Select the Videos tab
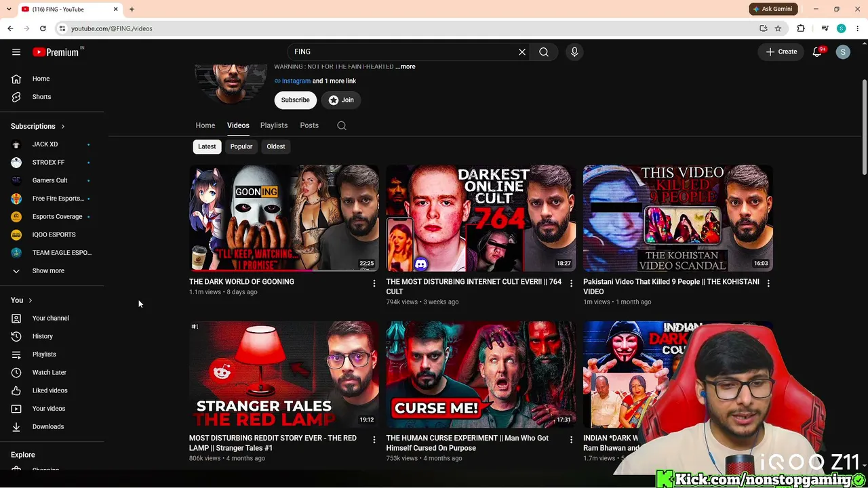868x488 pixels. click(x=238, y=125)
